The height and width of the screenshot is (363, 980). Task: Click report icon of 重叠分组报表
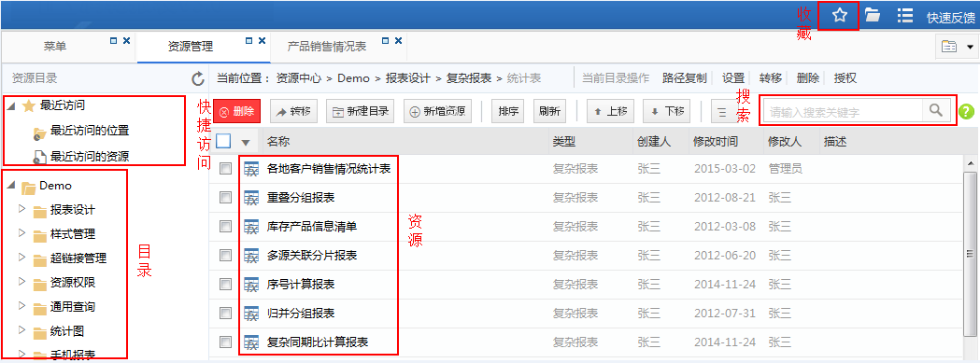251,198
